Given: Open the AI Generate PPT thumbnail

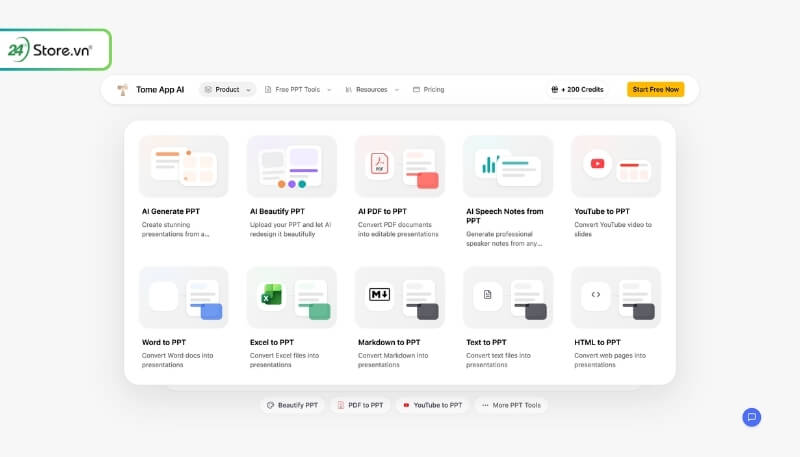Looking at the screenshot, I should (184, 166).
